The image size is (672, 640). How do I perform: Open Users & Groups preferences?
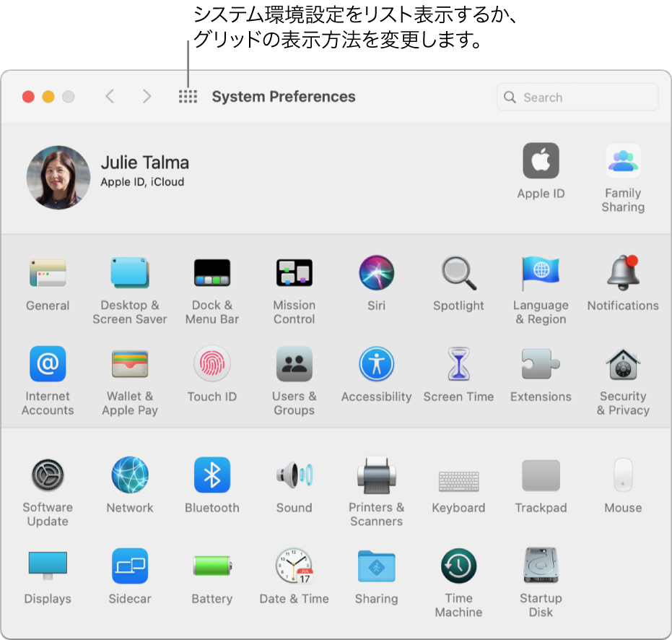click(294, 364)
